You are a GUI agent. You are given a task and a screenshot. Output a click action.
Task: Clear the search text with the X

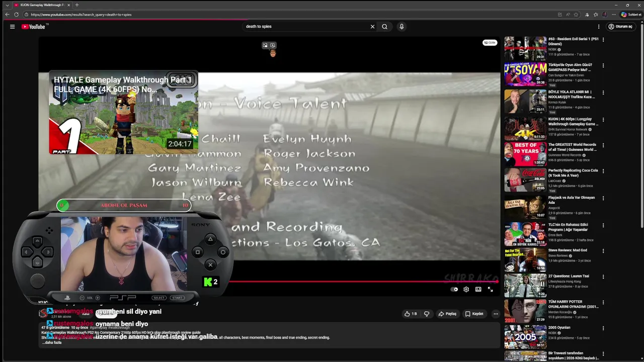tap(372, 27)
